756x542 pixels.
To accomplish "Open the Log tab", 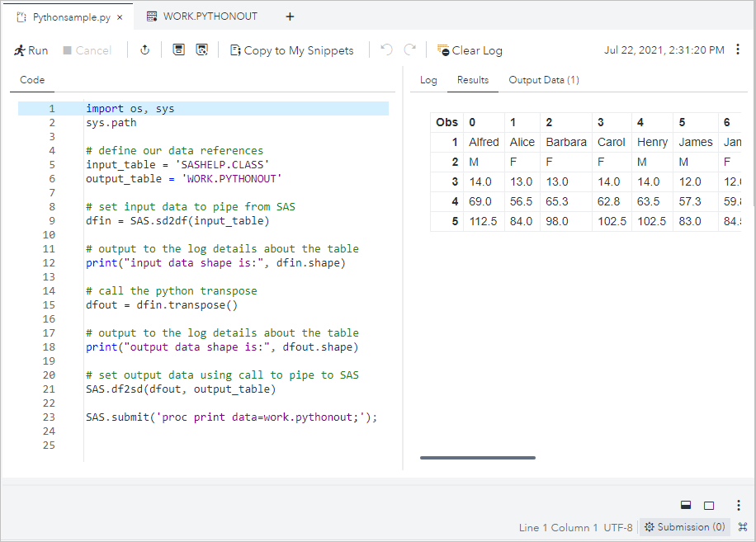I will 428,80.
